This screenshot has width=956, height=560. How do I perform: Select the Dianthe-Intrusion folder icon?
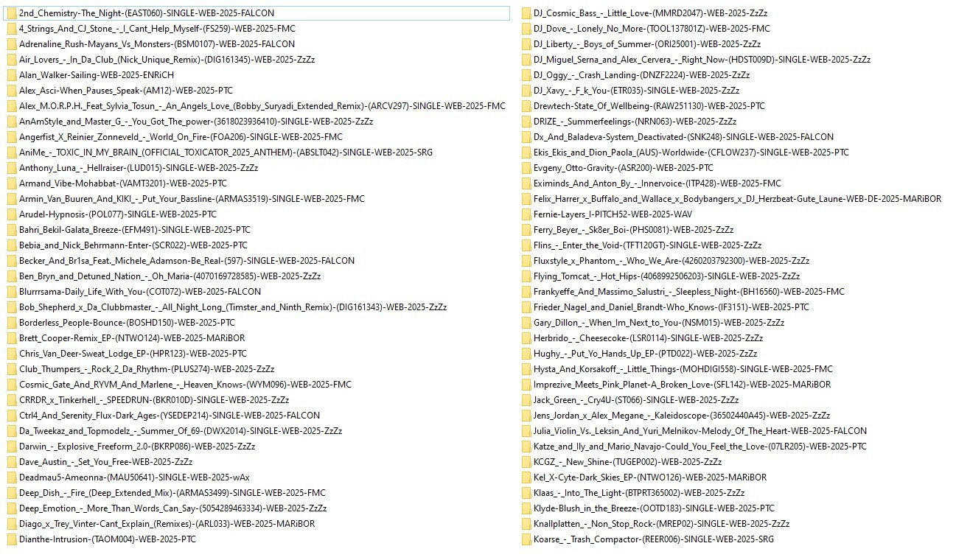[12, 539]
